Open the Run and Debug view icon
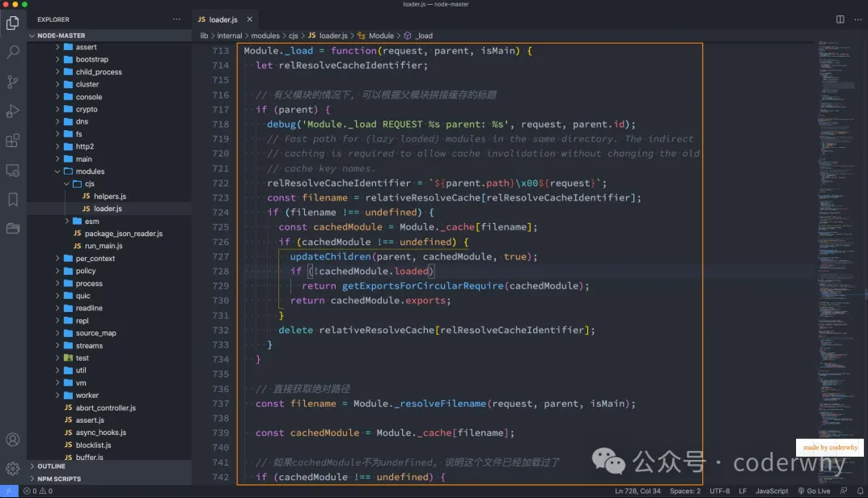The height and width of the screenshot is (498, 868). 13,111
